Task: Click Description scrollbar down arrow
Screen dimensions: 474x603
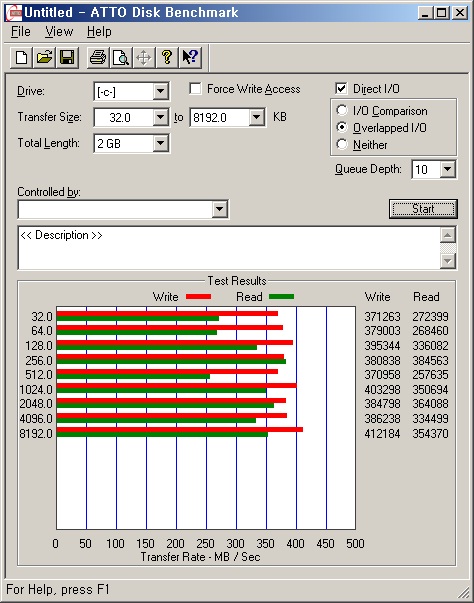Action: (x=448, y=262)
